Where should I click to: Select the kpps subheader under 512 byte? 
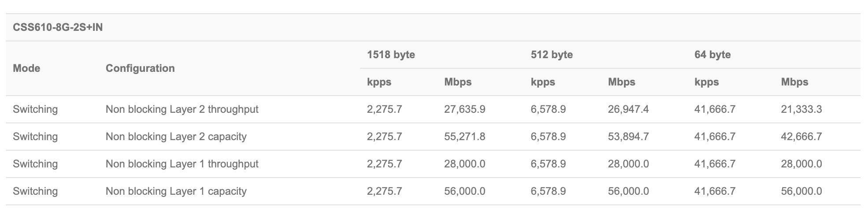click(543, 82)
